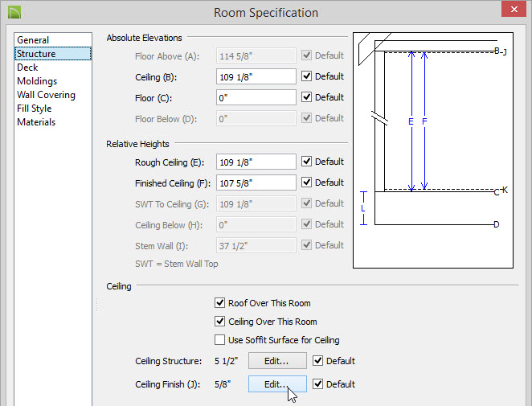Click the Ceiling (B) elevation field
Screen dimensions: 532x406
[256, 76]
